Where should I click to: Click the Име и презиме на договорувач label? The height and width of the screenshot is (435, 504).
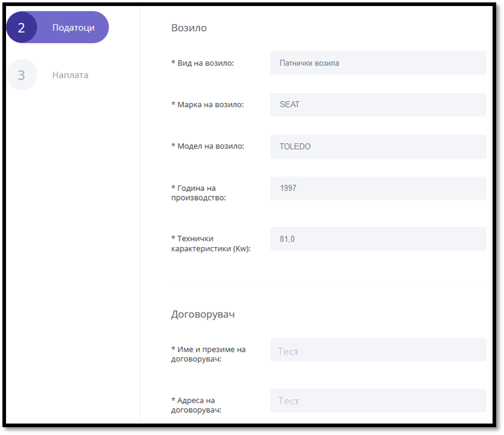click(x=208, y=354)
